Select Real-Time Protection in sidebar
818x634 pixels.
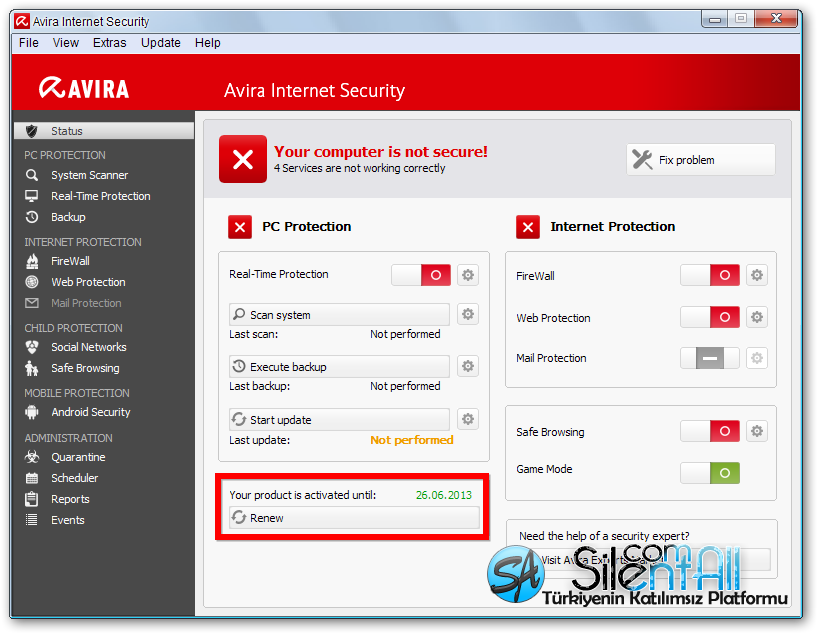101,196
